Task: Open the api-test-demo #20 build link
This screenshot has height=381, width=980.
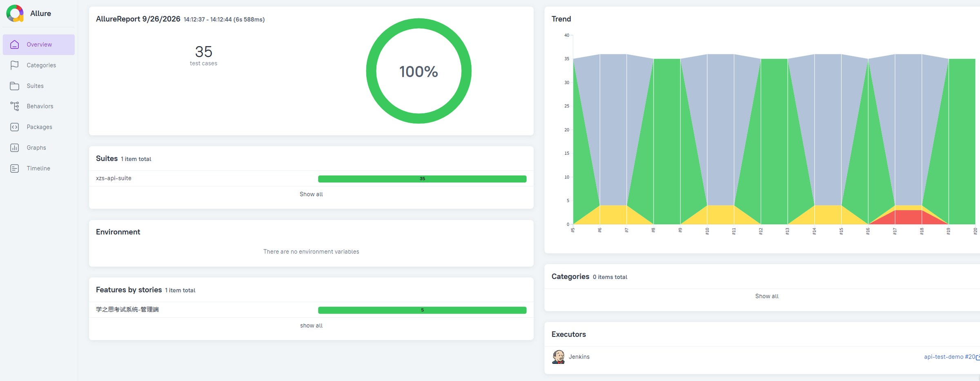Action: 949,357
